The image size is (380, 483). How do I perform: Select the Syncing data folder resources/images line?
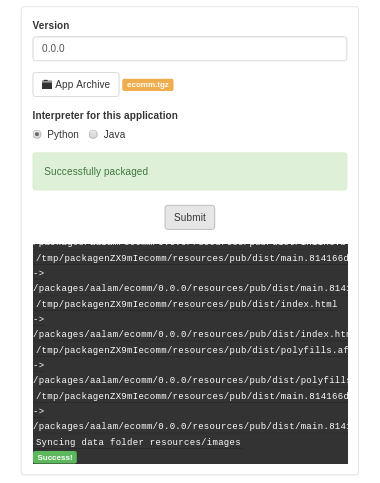pyautogui.click(x=138, y=442)
